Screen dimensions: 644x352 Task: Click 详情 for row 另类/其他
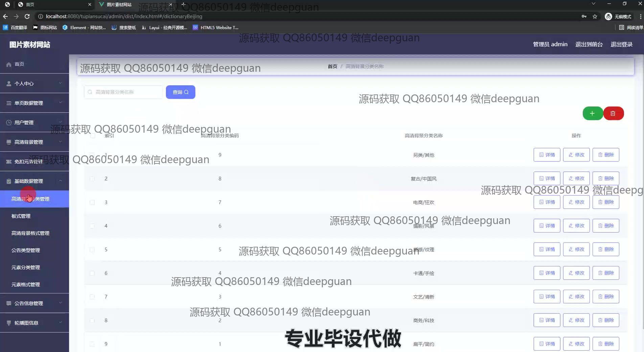(x=547, y=155)
